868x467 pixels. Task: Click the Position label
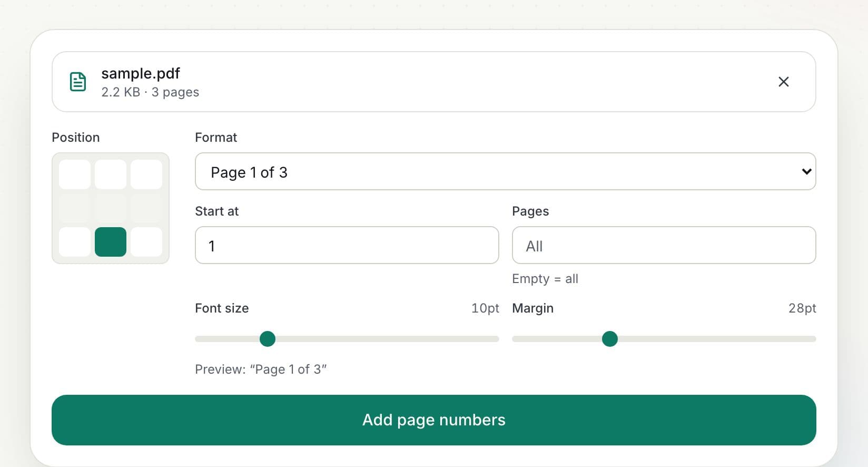[76, 138]
